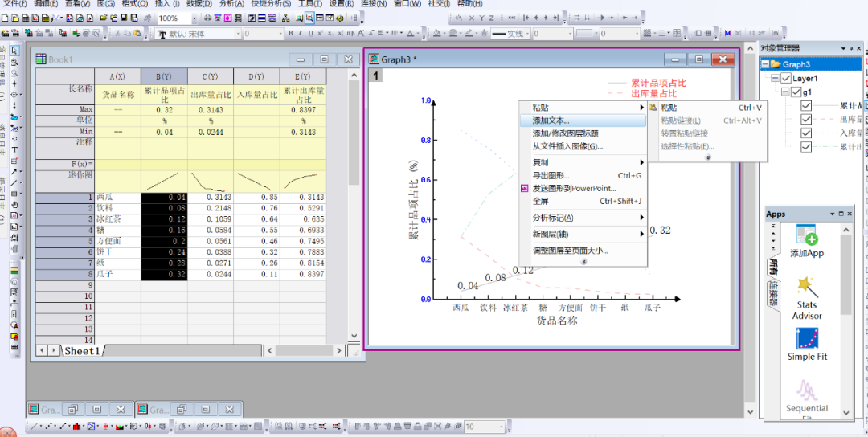
Task: Toggle visibility of 出库量占比 plot in Object Manager
Action: click(x=806, y=119)
